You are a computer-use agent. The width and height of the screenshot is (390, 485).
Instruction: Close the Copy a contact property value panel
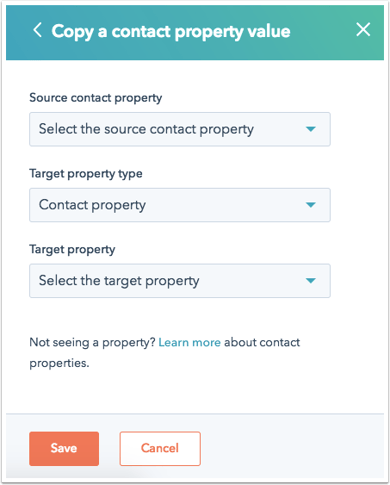click(363, 29)
